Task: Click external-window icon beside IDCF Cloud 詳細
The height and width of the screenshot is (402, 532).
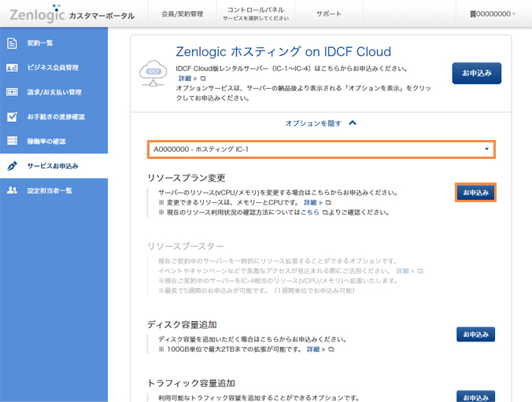Action: 203,79
